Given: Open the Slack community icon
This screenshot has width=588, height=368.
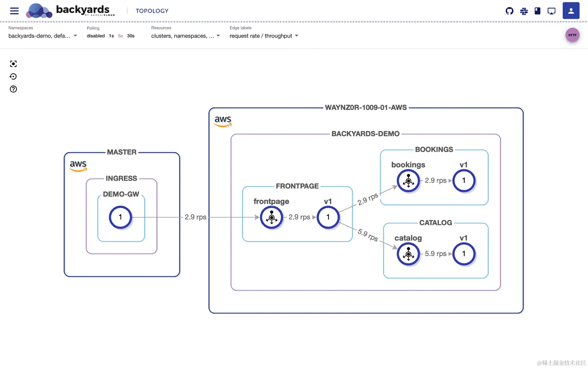Looking at the screenshot, I should pos(524,11).
